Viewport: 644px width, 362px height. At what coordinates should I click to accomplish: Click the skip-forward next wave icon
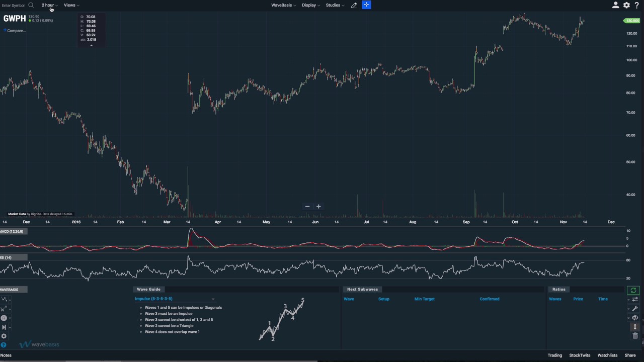[4, 327]
